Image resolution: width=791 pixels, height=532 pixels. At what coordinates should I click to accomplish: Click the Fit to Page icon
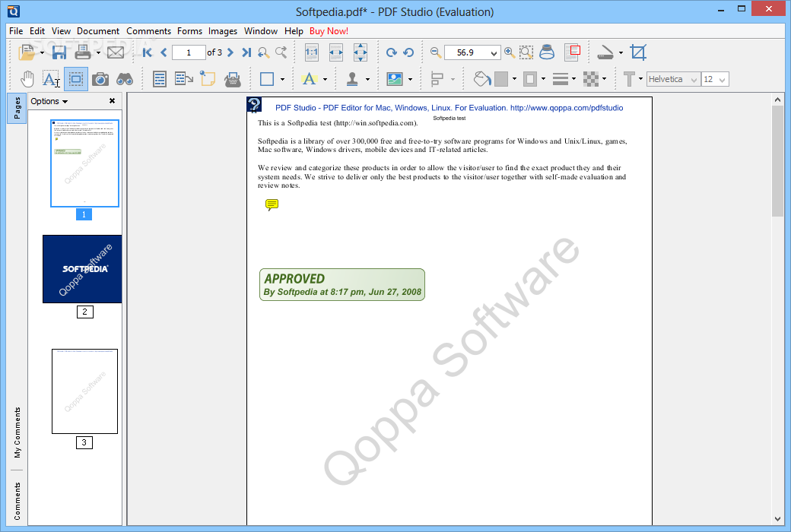click(x=361, y=52)
